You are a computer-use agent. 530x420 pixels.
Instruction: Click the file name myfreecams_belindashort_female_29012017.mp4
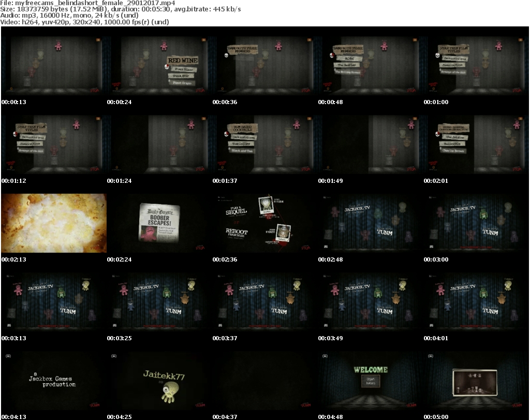(x=95, y=3)
